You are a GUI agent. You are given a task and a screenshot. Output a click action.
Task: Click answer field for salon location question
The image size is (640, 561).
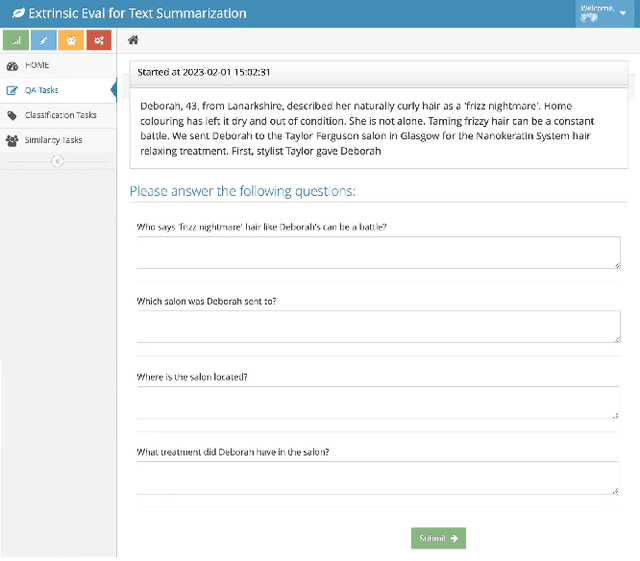(378, 402)
